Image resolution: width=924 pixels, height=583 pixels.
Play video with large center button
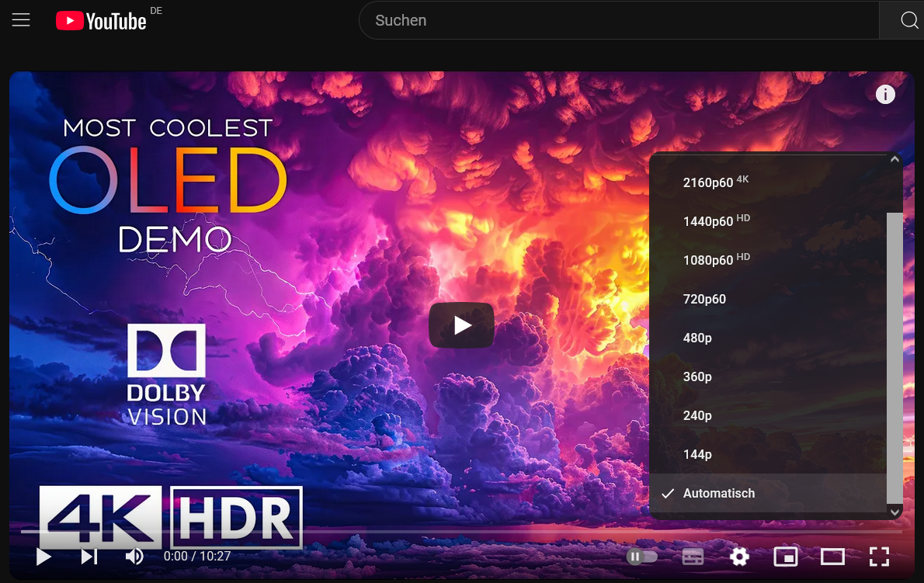click(461, 325)
